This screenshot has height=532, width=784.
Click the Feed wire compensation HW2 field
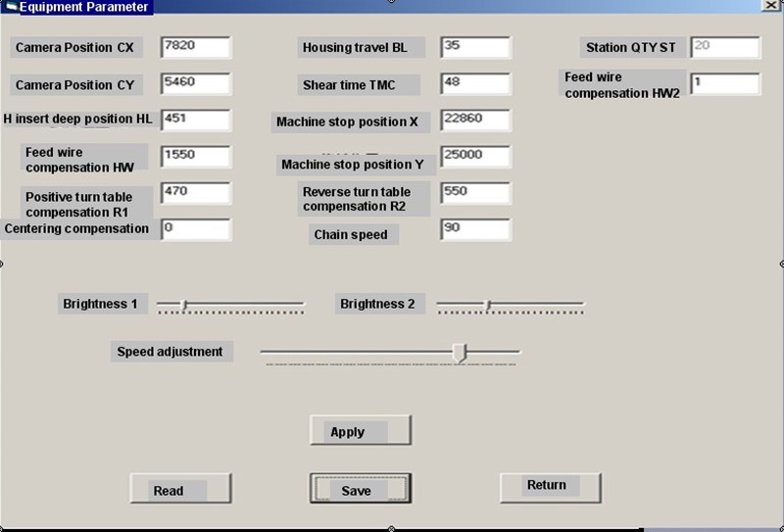coord(725,84)
